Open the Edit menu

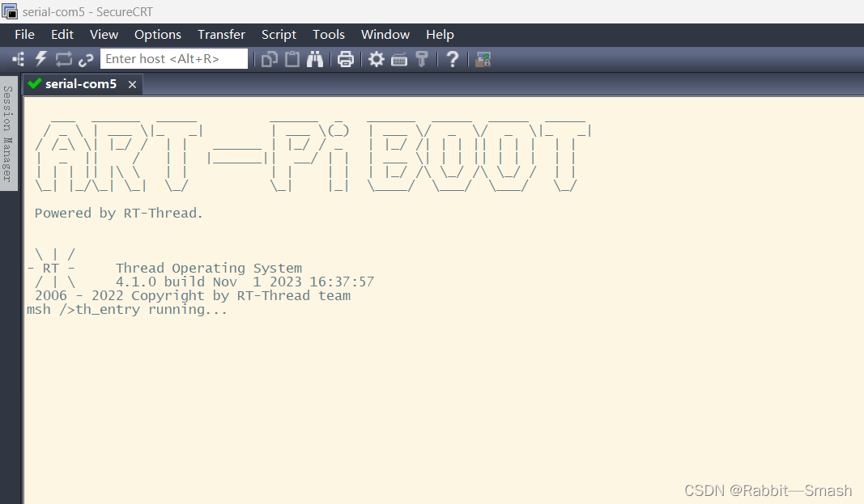click(62, 35)
